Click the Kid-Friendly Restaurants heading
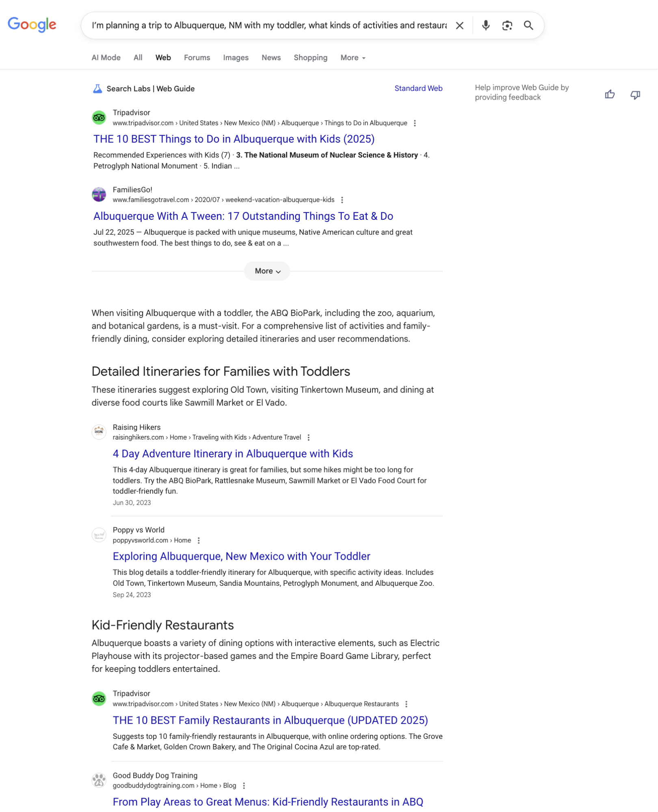658x812 pixels. point(163,625)
